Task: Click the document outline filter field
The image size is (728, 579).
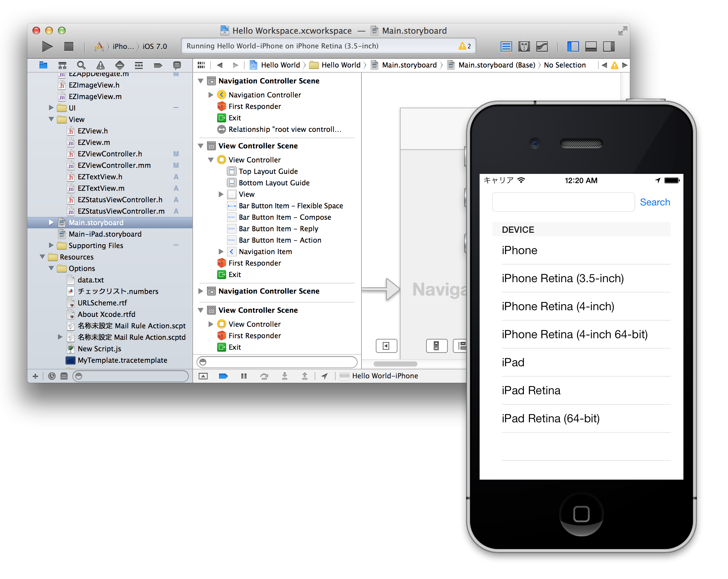Action: (x=277, y=362)
